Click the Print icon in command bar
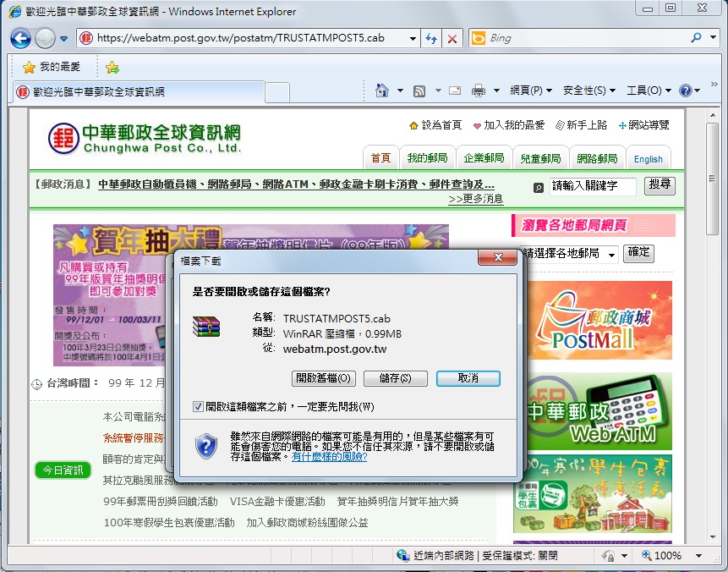Viewport: 728px width, 572px height. 479,91
